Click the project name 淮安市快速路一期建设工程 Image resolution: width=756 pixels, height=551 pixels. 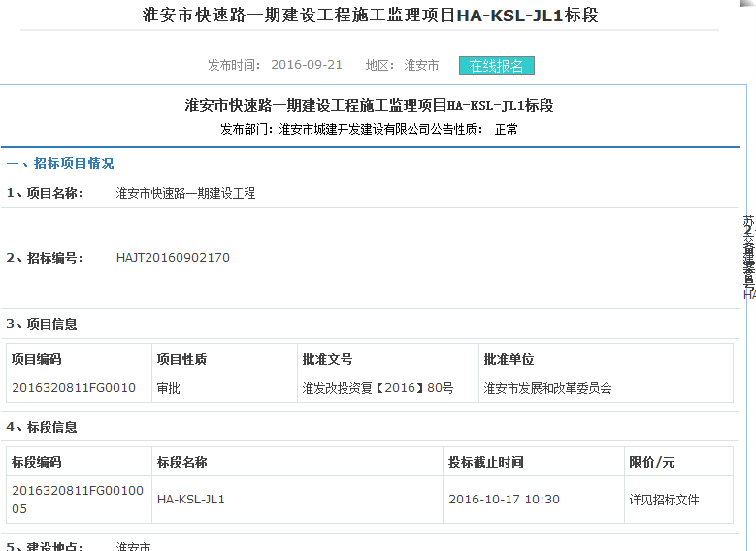pyautogui.click(x=185, y=193)
